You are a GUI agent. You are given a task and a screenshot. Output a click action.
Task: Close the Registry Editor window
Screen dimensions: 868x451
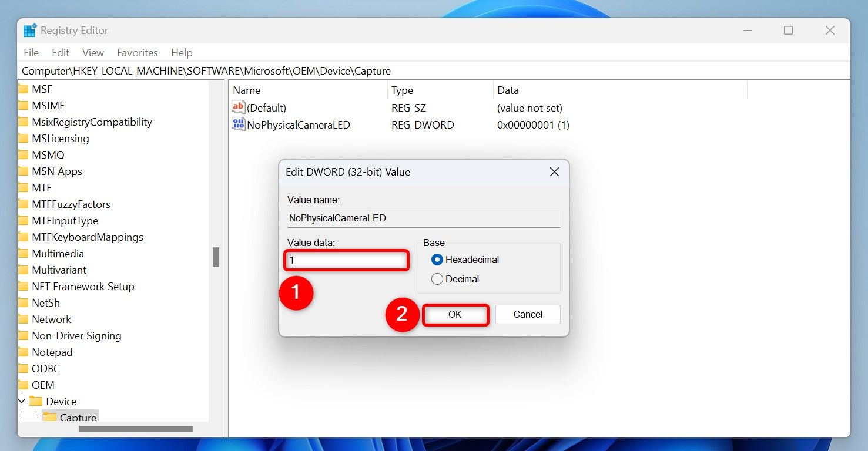[830, 31]
